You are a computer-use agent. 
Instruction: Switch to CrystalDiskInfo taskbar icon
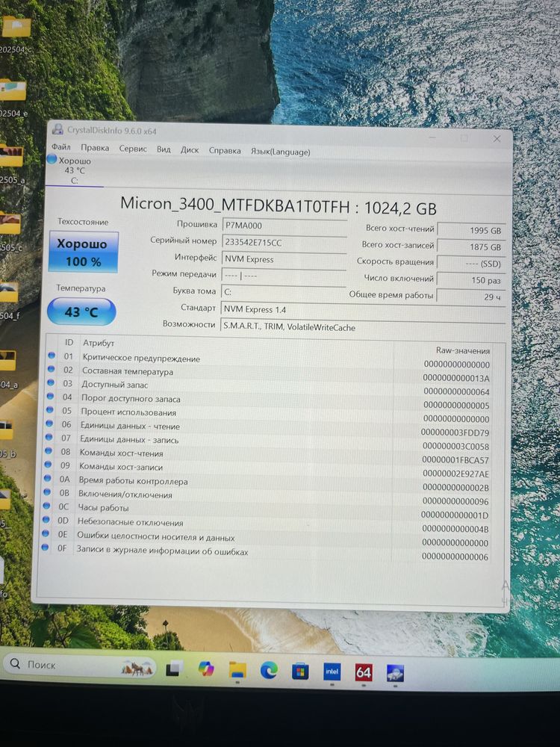(395, 673)
